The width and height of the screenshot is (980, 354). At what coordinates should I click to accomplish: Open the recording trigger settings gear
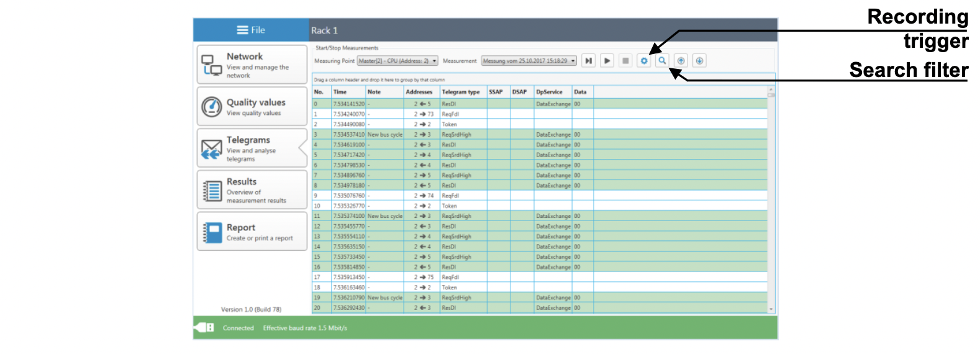pos(644,61)
